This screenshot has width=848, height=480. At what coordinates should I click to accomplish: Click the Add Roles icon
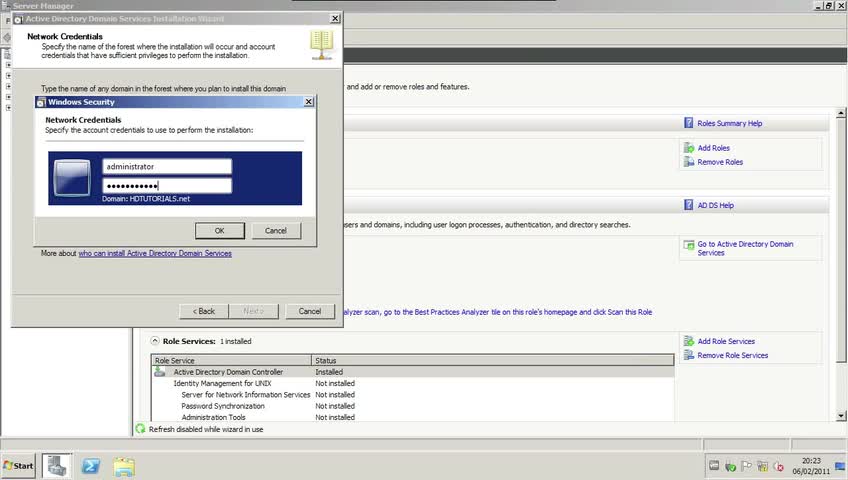[x=688, y=148]
